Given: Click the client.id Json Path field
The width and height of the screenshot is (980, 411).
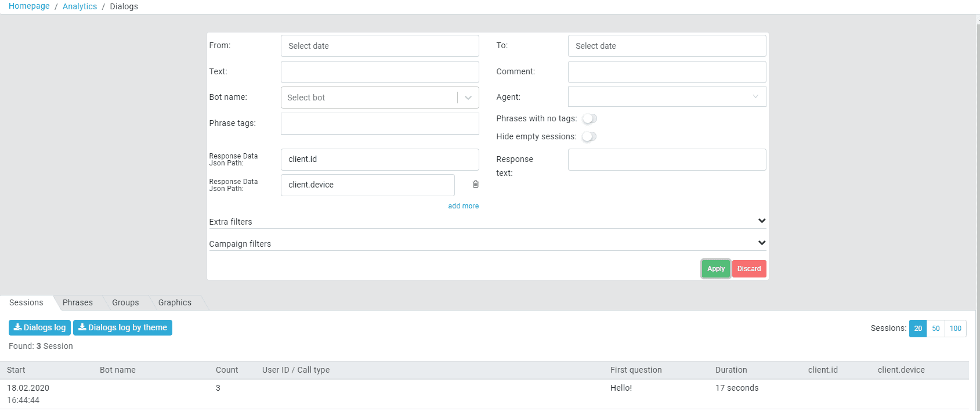Looking at the screenshot, I should click(379, 160).
